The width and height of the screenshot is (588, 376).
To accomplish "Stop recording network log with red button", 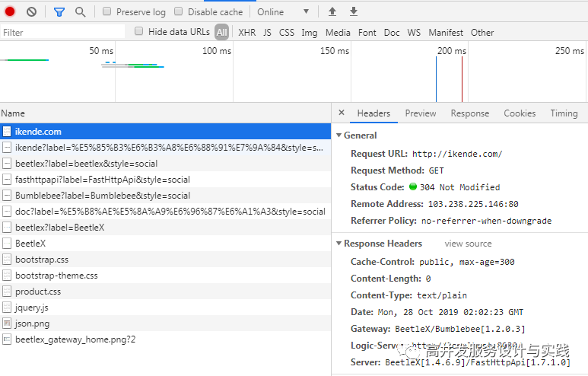I will [x=10, y=11].
